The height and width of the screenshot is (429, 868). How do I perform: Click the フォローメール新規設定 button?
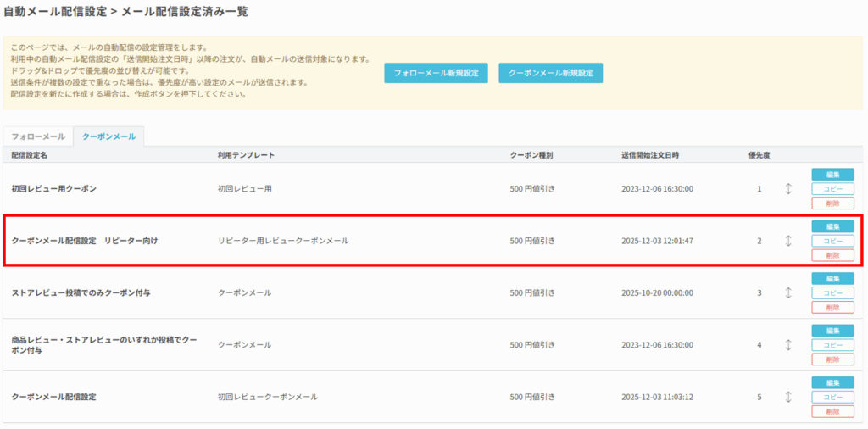click(436, 74)
